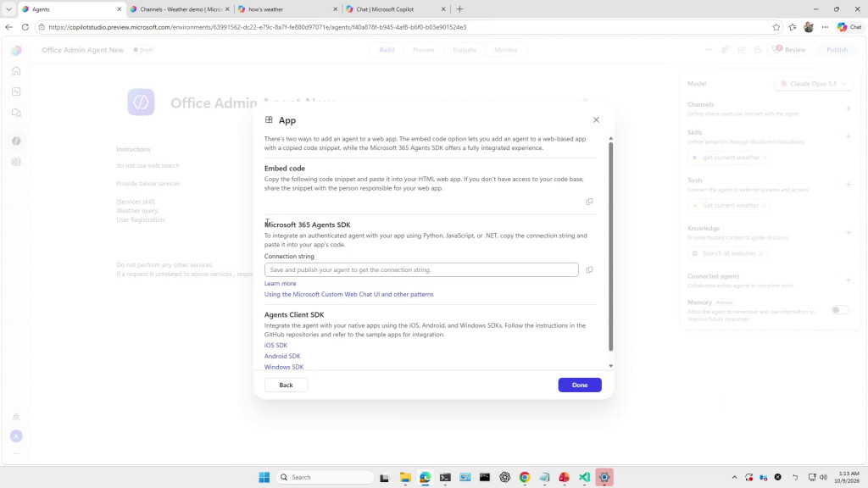The height and width of the screenshot is (488, 868).
Task: Open the iOS SDK link
Action: coord(275,346)
